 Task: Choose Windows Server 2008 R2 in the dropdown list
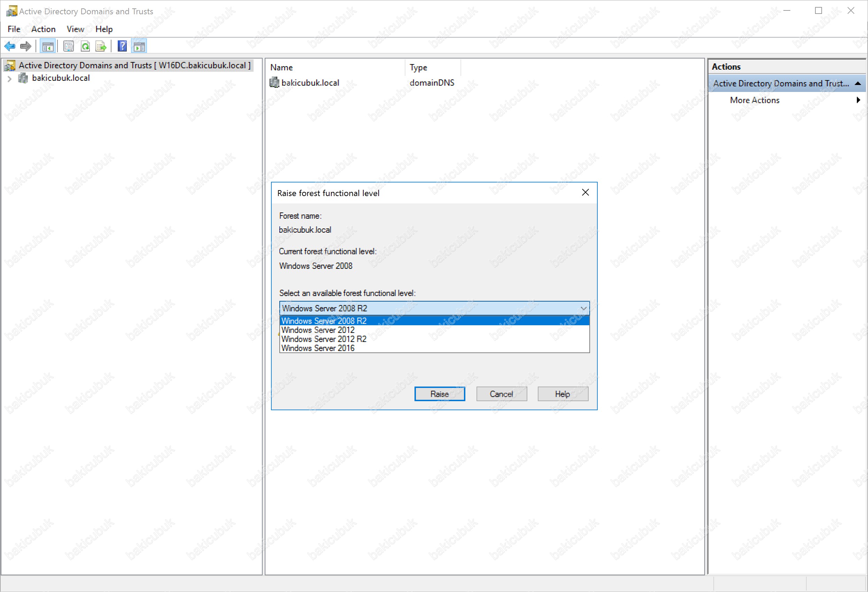(x=434, y=321)
